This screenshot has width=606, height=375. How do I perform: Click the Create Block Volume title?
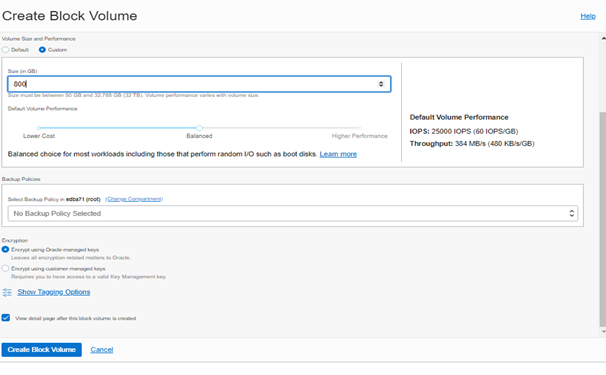(70, 16)
